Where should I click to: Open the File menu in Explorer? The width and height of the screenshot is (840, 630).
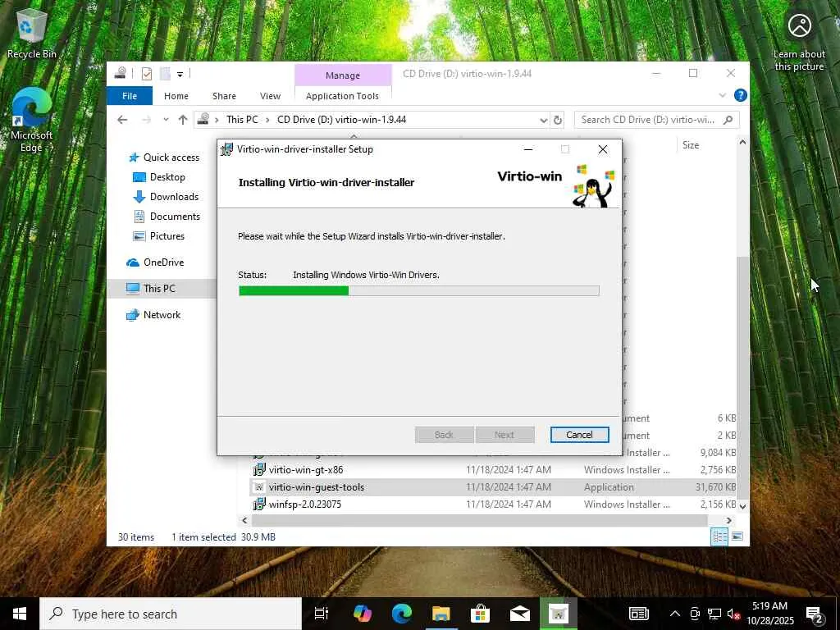[x=130, y=96]
